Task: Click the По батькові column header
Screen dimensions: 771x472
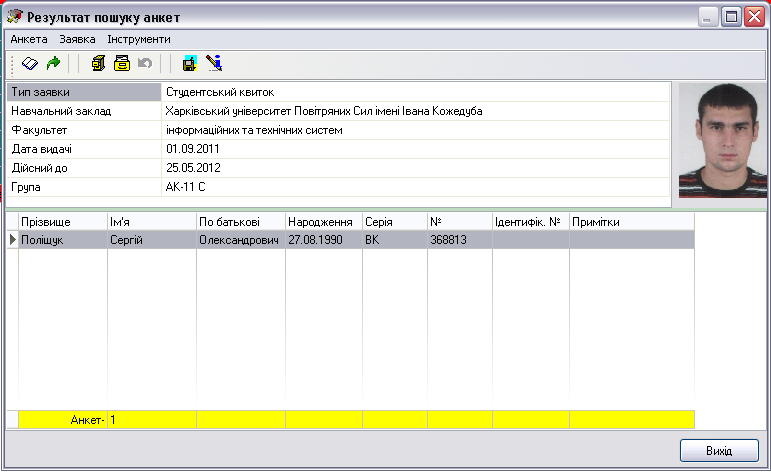Action: pos(241,222)
